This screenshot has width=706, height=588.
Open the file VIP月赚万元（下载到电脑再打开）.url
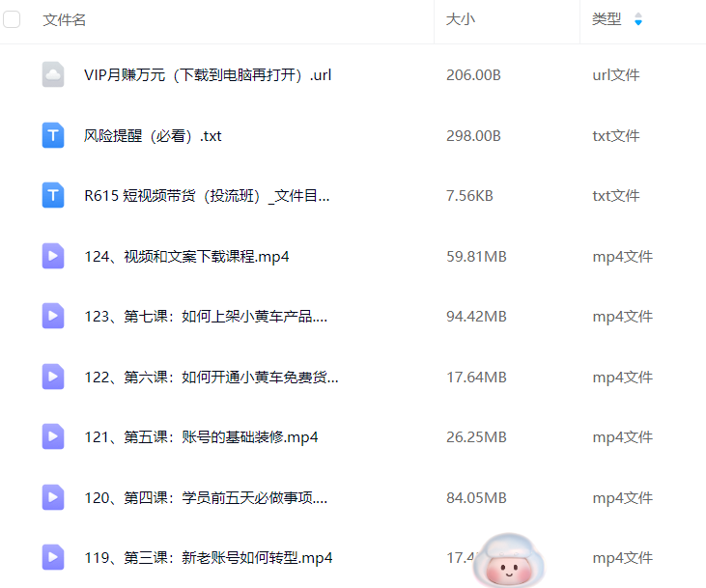(x=208, y=74)
